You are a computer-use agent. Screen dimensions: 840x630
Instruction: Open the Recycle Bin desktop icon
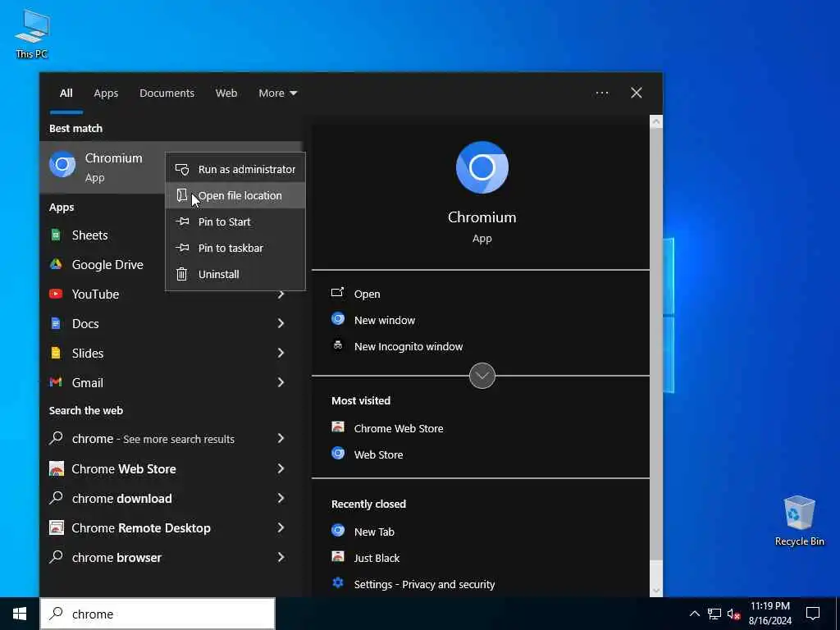[799, 521]
